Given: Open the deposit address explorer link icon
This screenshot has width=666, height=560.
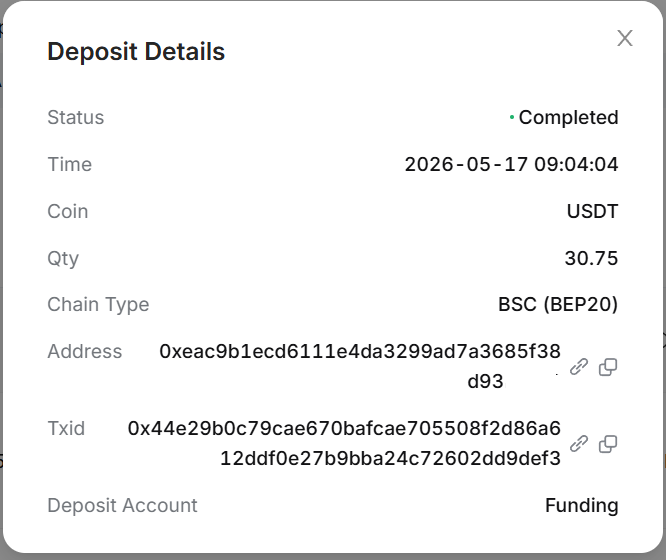Looking at the screenshot, I should coord(579,367).
